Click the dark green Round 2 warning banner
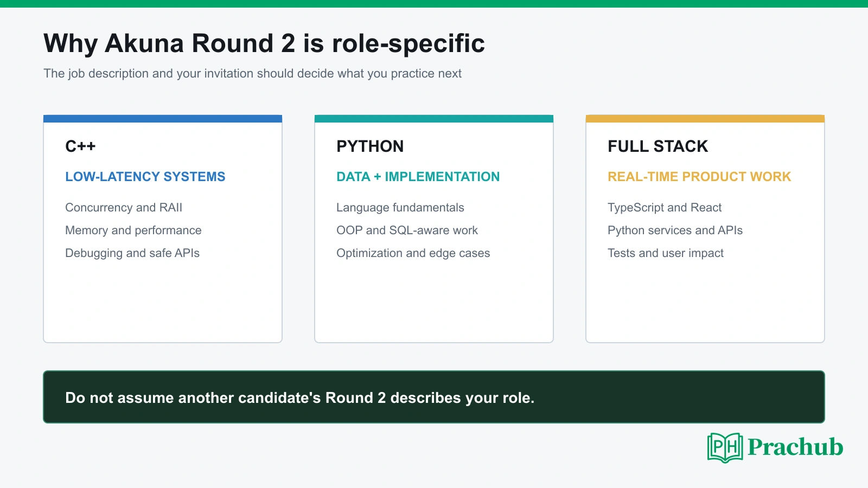The height and width of the screenshot is (488, 868). (434, 397)
